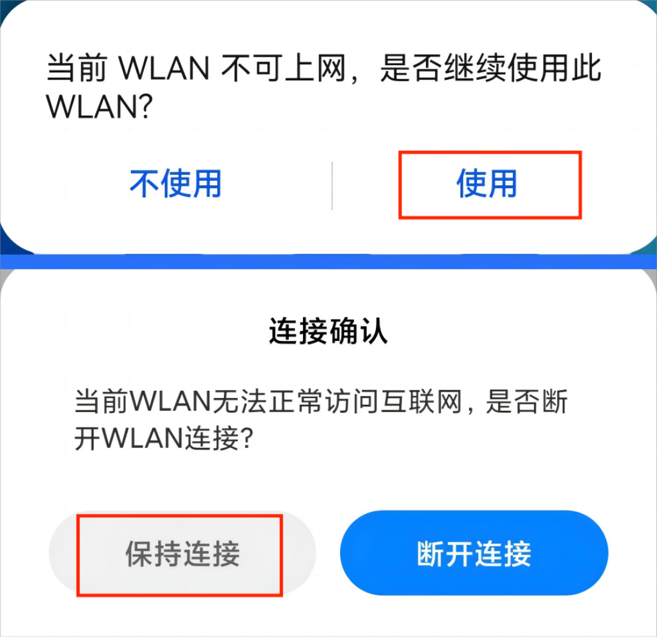
Task: Click vertical divider between 不使用 and 使用
Action: (332, 186)
